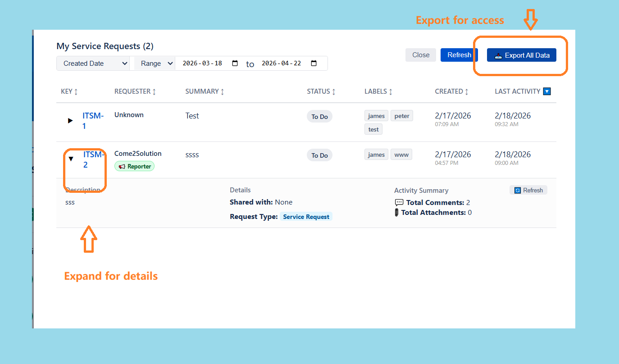Click the comments speech bubble icon

(399, 203)
